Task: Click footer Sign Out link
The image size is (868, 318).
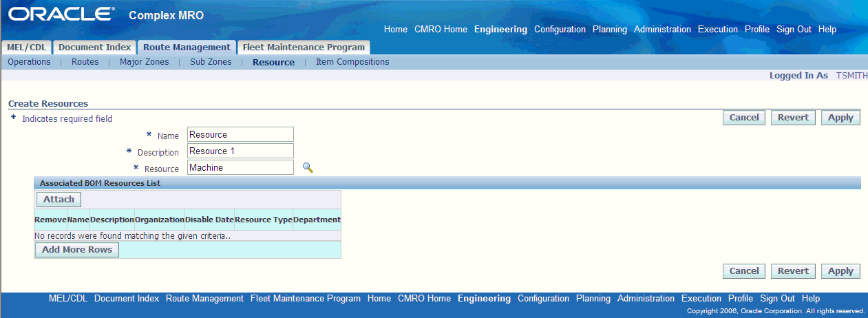Action: (777, 299)
